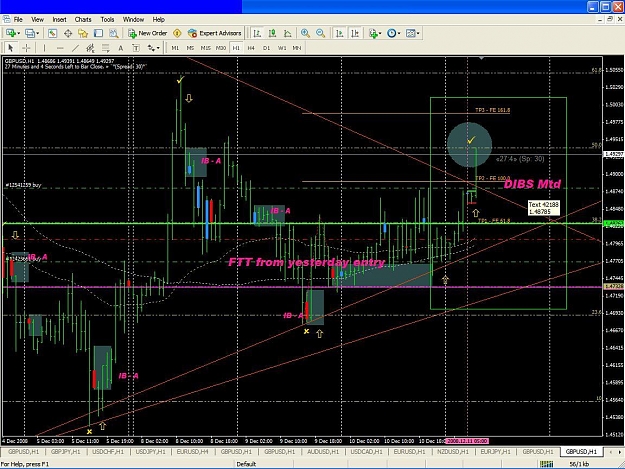This screenshot has height=469, width=625.
Task: Open the File menu
Action: (x=18, y=20)
